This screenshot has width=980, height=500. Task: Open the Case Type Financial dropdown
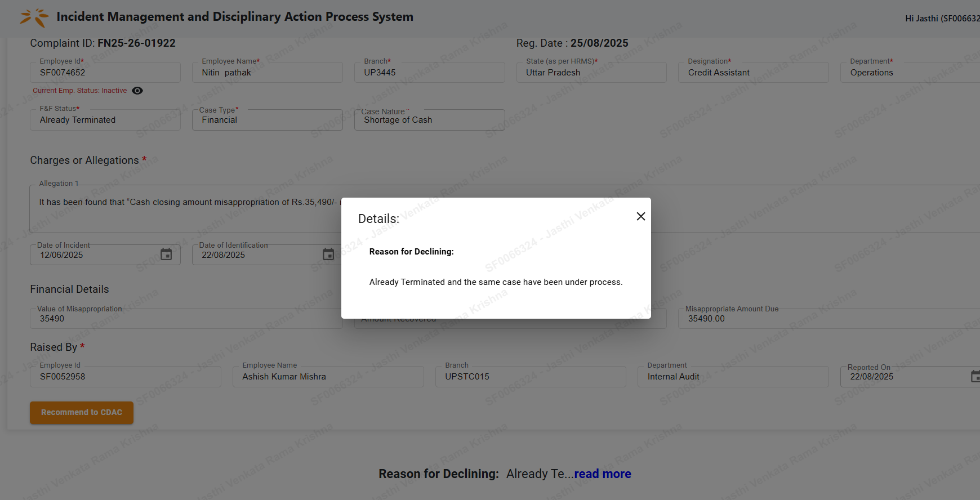267,120
